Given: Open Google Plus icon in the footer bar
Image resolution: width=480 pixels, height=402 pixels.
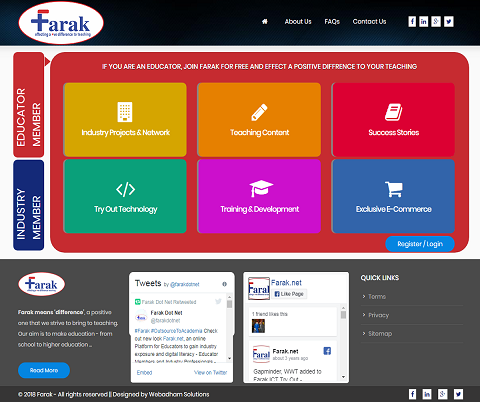Looking at the screenshot, I should coord(442,394).
